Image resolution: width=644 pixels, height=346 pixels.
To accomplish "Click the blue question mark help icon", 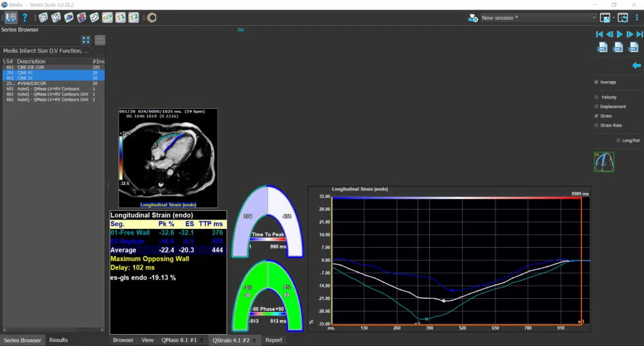I will 25,18.
